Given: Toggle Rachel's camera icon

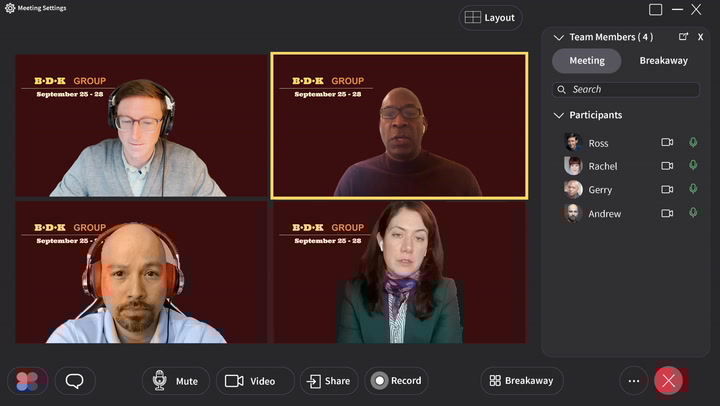Looking at the screenshot, I should pyautogui.click(x=667, y=166).
